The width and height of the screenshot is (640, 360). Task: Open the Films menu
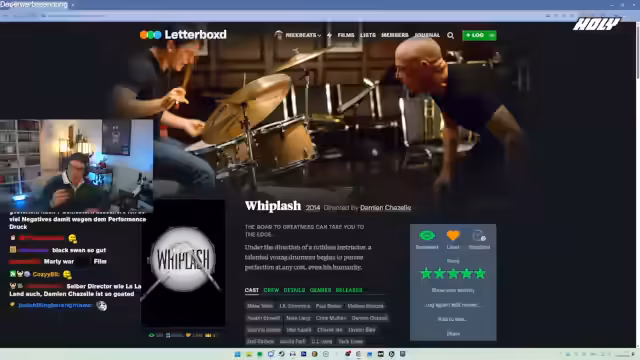tap(346, 36)
